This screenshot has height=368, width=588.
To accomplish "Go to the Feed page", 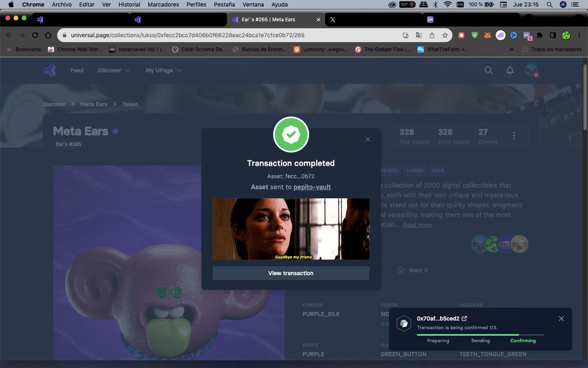I will click(77, 70).
